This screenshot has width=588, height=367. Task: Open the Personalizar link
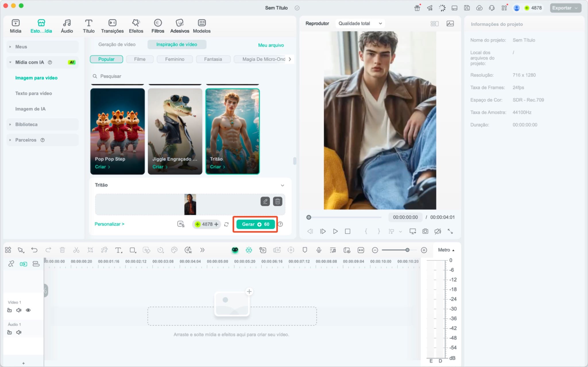pyautogui.click(x=109, y=224)
